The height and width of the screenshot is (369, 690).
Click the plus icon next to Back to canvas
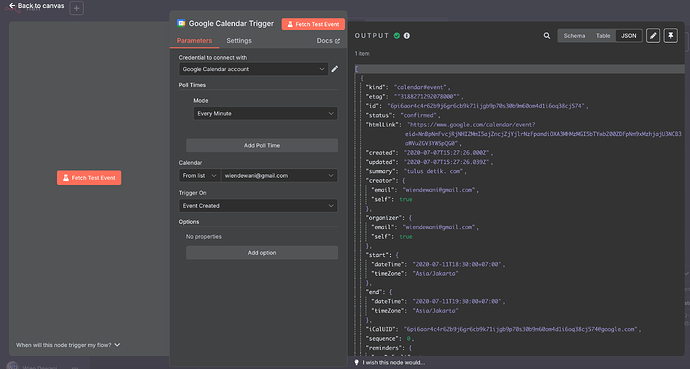(77, 8)
